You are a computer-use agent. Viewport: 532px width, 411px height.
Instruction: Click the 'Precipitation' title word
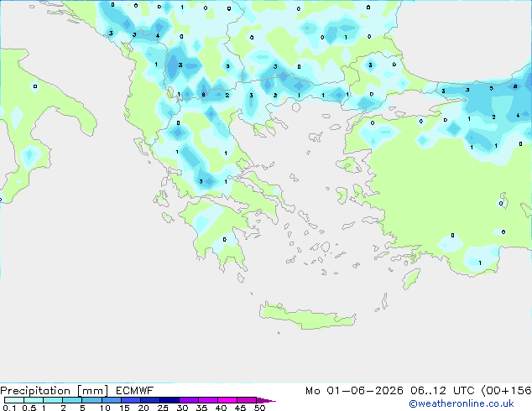click(35, 391)
